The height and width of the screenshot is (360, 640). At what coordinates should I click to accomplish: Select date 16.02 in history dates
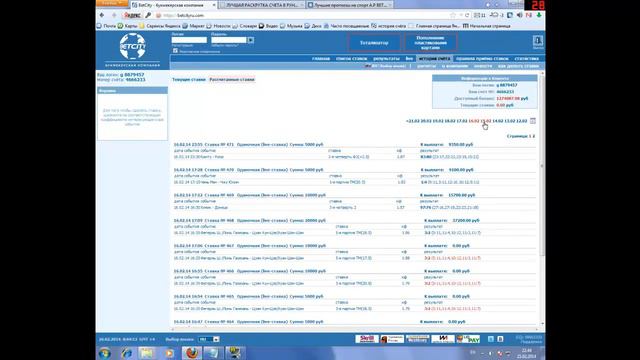(473, 121)
